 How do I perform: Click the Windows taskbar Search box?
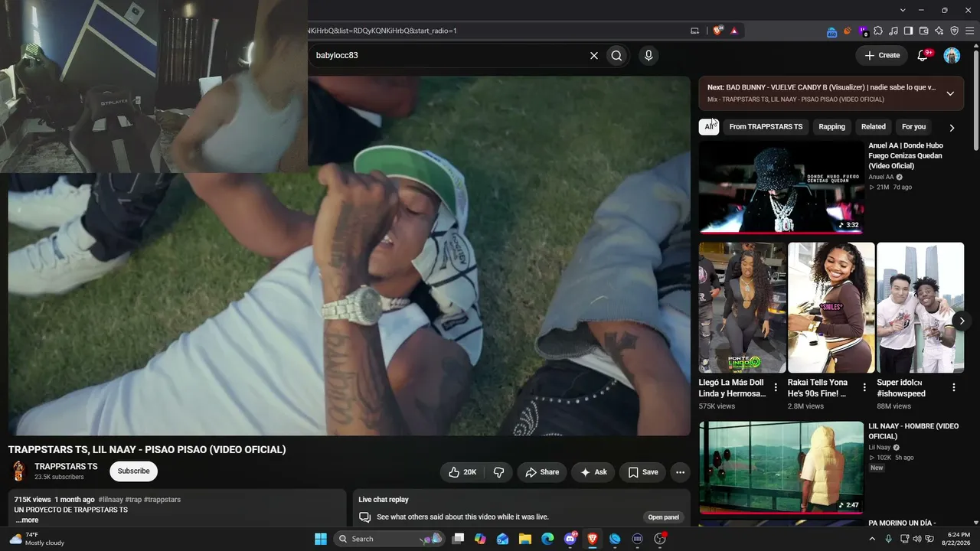click(390, 539)
